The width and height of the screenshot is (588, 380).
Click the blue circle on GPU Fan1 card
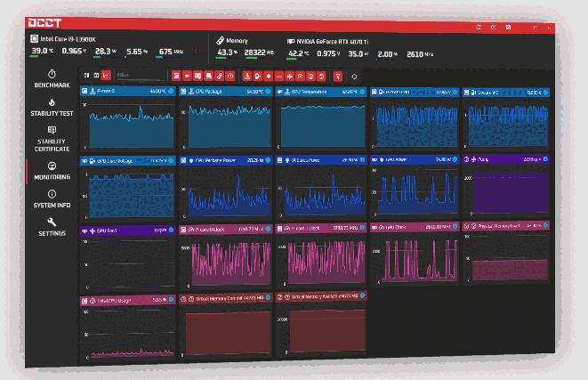point(171,230)
